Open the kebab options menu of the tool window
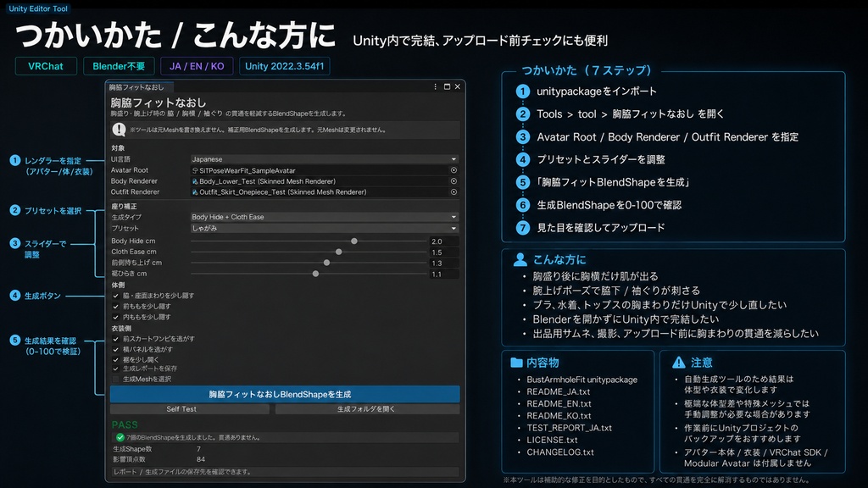The image size is (868, 488). (x=435, y=87)
